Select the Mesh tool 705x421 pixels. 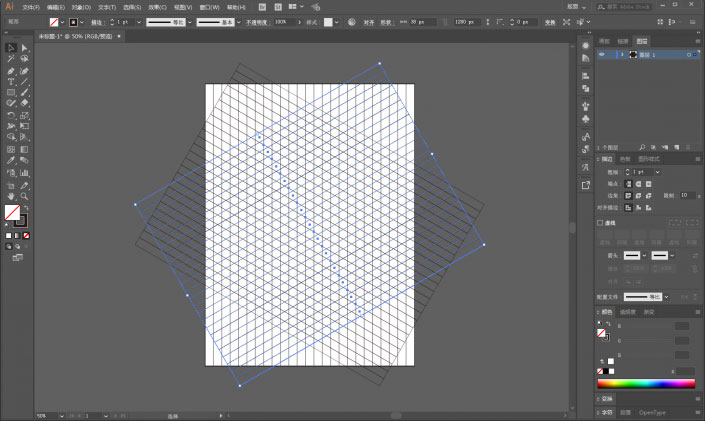coord(11,149)
